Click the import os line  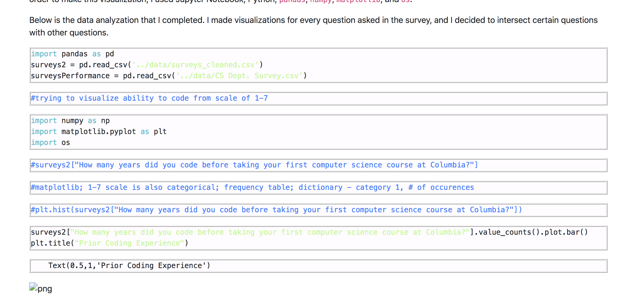point(51,143)
